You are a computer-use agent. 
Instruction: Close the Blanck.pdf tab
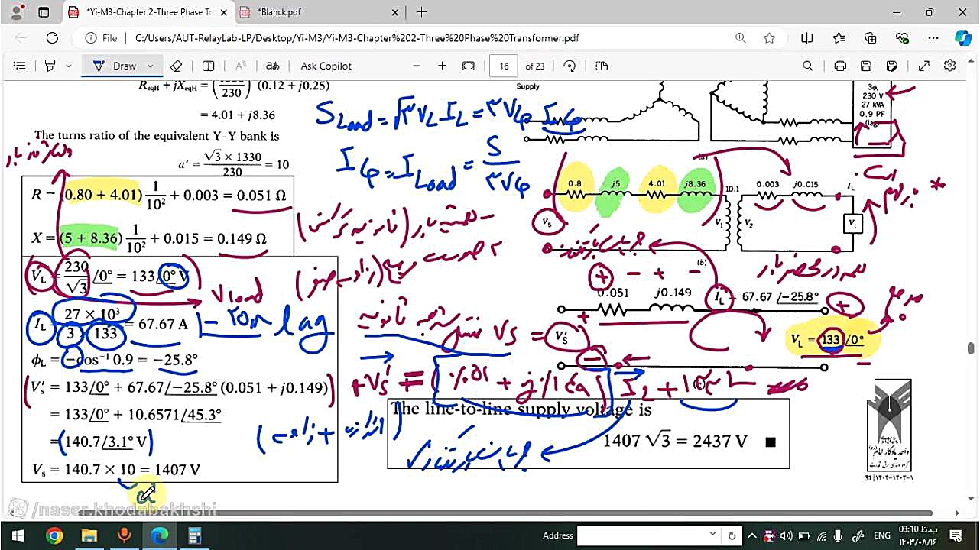[x=395, y=12]
